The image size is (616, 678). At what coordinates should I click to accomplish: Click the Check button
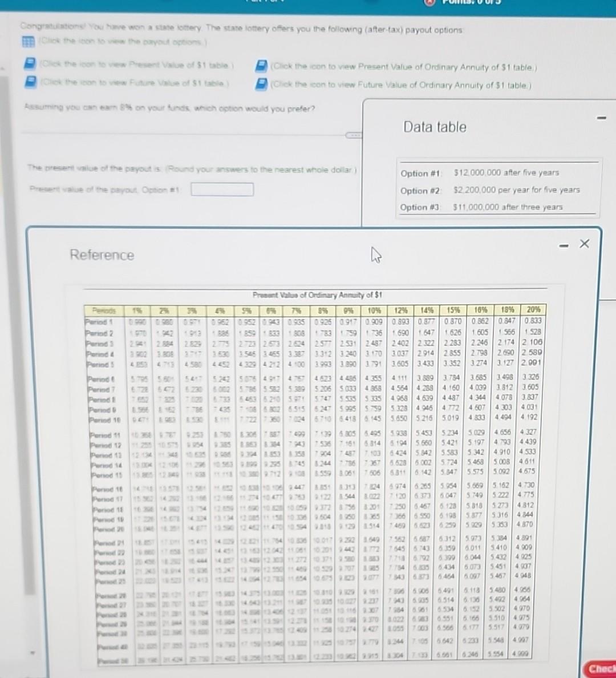601,668
